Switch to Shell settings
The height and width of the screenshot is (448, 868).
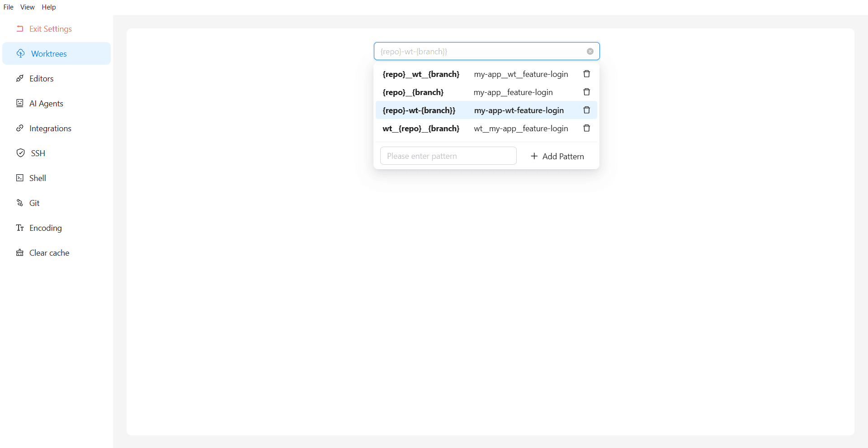coord(57,178)
